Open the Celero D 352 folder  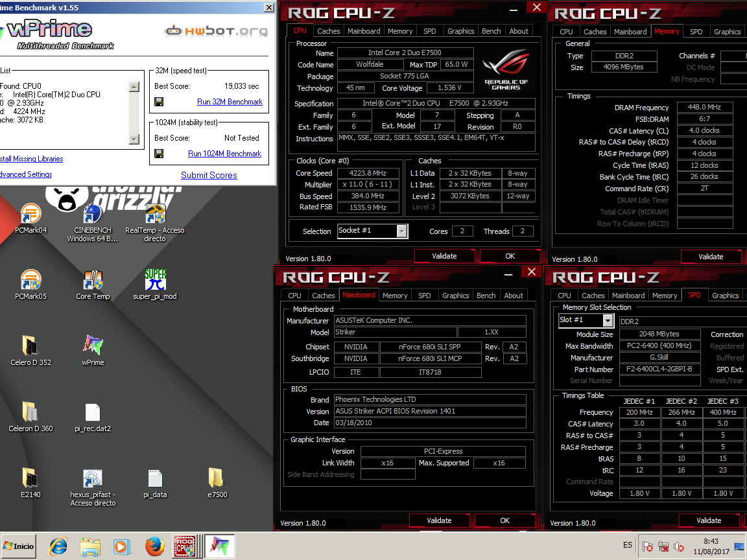tap(31, 351)
